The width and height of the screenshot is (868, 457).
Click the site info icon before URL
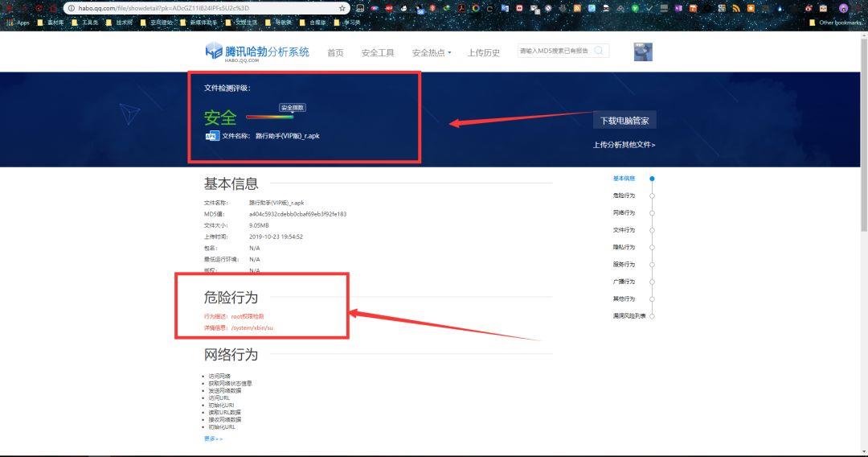71,8
